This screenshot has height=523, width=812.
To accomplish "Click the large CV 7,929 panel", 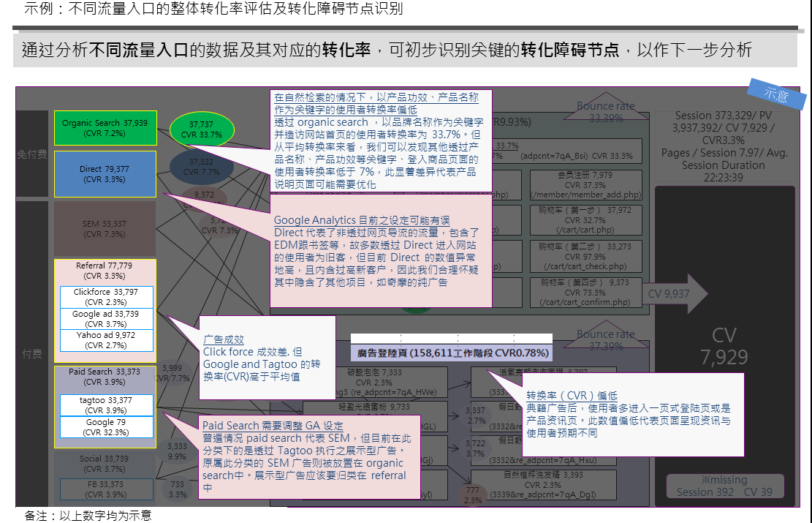I will point(724,346).
